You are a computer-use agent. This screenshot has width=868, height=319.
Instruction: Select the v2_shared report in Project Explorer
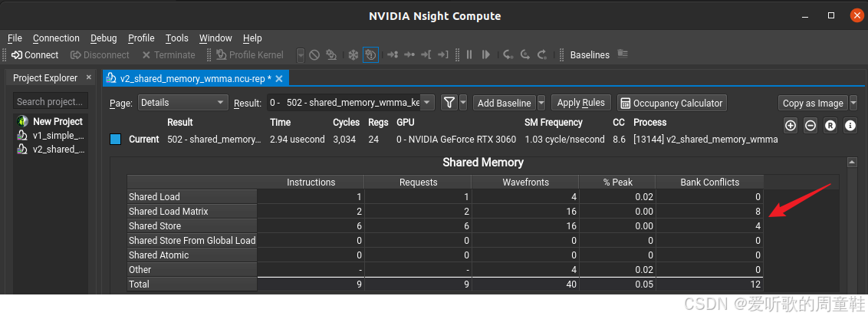click(51, 150)
